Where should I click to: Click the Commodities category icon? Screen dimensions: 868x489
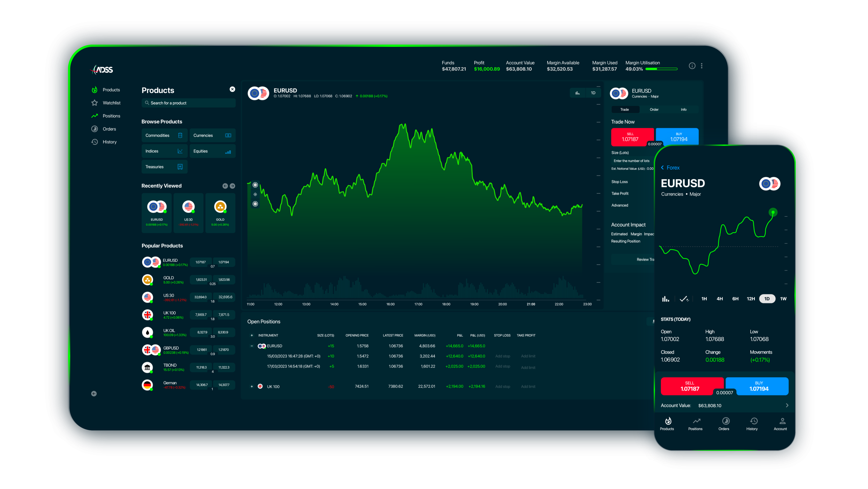coord(180,135)
